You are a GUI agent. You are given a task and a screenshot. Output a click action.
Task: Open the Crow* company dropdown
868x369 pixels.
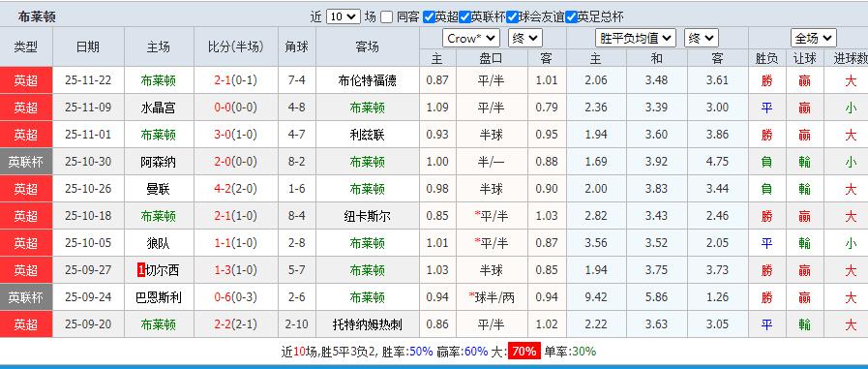click(471, 38)
